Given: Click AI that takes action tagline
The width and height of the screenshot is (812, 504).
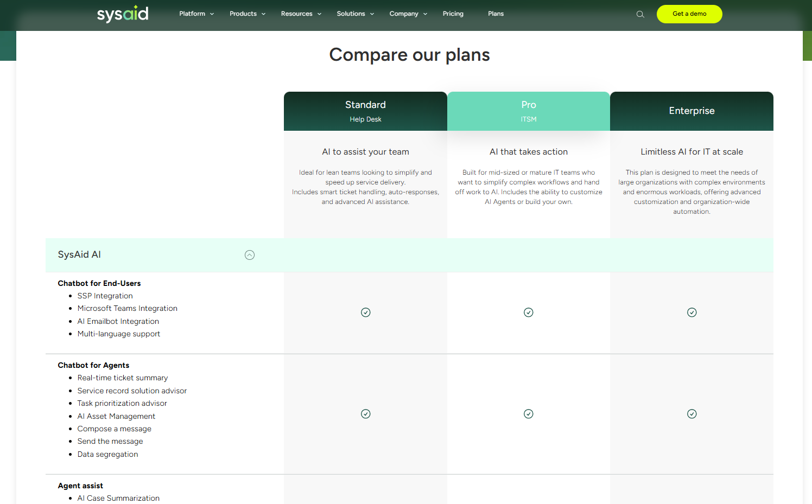Looking at the screenshot, I should pos(529,152).
